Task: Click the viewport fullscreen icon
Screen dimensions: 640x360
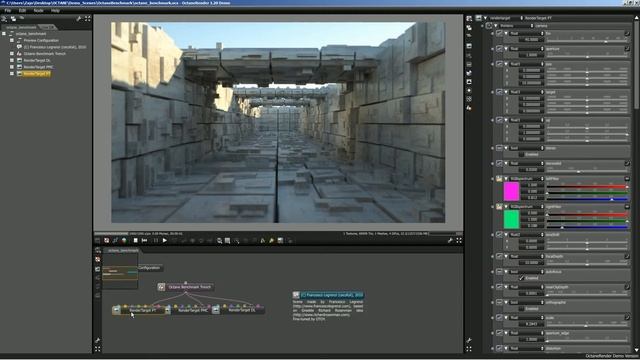Action: pos(459,241)
